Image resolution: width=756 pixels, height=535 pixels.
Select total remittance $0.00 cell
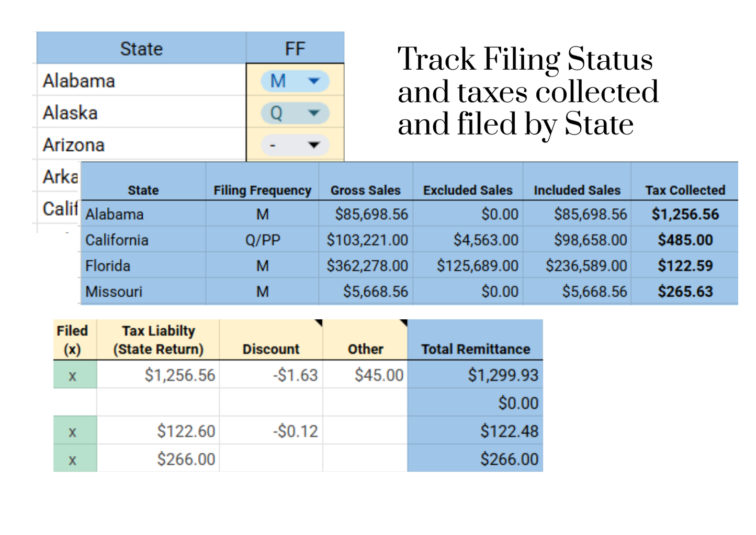point(475,403)
